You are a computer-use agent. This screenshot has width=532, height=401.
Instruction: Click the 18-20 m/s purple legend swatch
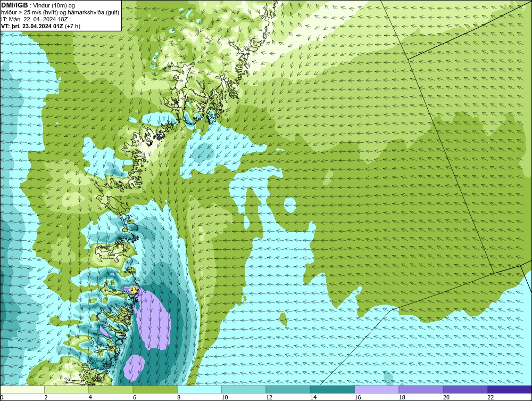point(421,389)
